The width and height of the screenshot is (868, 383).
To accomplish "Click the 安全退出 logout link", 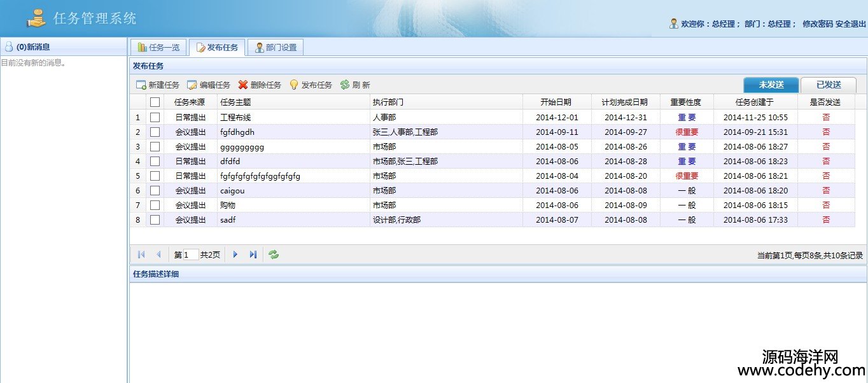I will (x=851, y=24).
